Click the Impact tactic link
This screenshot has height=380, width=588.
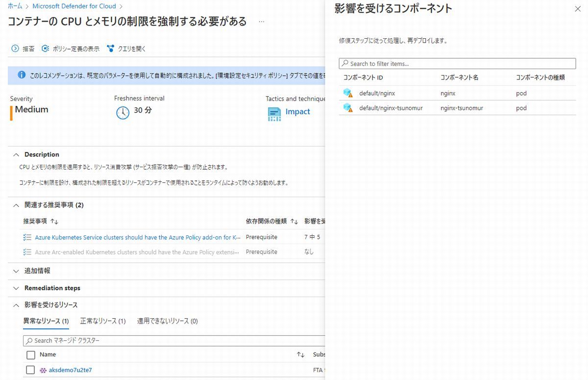click(x=297, y=112)
